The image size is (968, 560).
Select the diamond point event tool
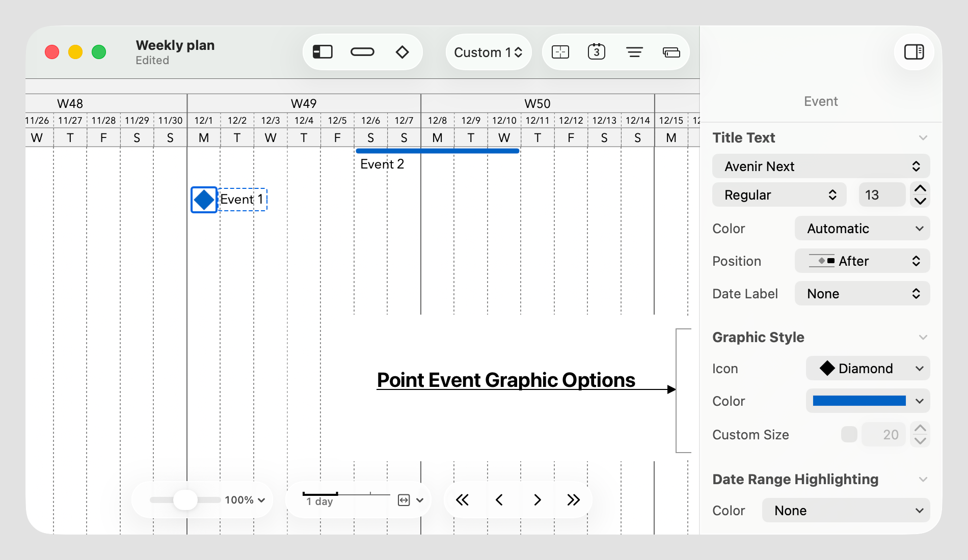point(402,51)
